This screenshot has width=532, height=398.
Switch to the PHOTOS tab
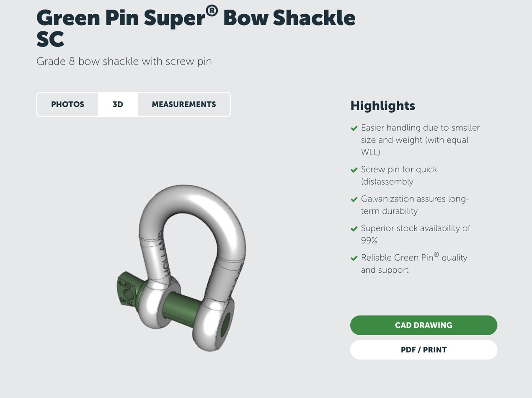coord(67,104)
